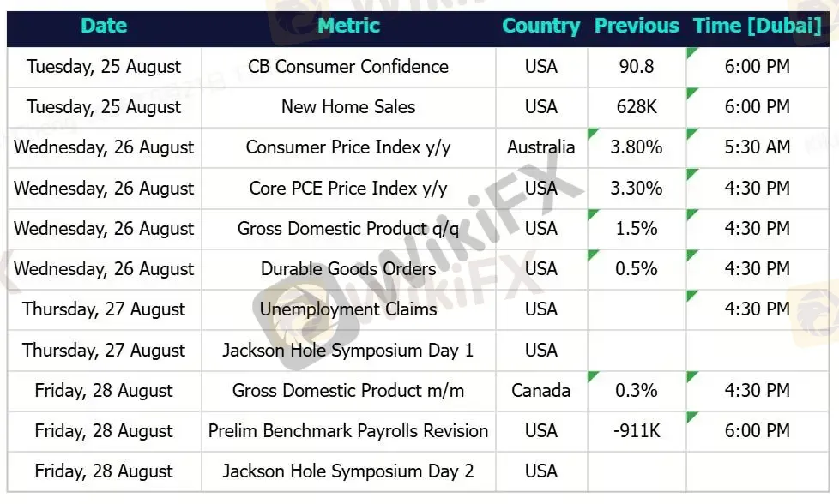
Task: Select the -911K previous value cell
Action: pos(637,431)
